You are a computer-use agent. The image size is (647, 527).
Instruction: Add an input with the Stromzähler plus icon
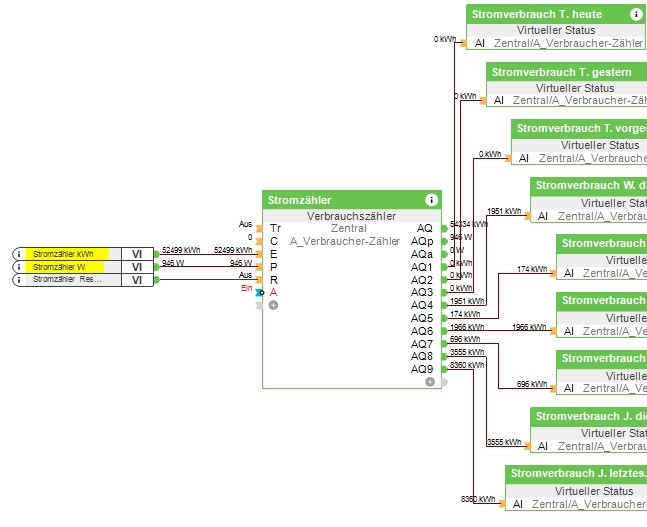tap(273, 305)
